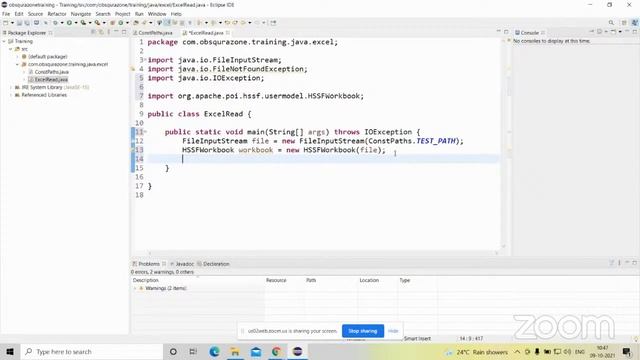The width and height of the screenshot is (640, 360).
Task: Click the Open Perspective icon
Action: pos(624,23)
